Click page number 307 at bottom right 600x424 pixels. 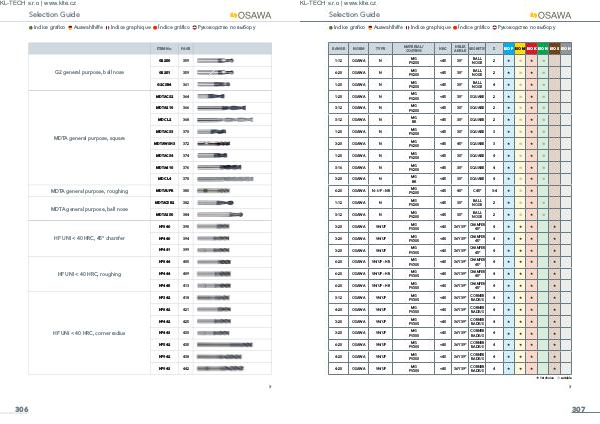click(x=578, y=409)
